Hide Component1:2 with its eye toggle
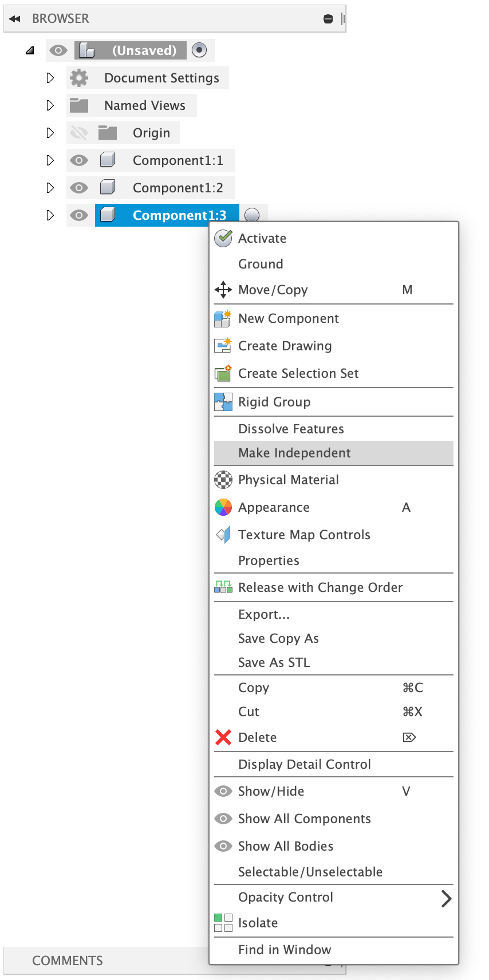 tap(79, 188)
